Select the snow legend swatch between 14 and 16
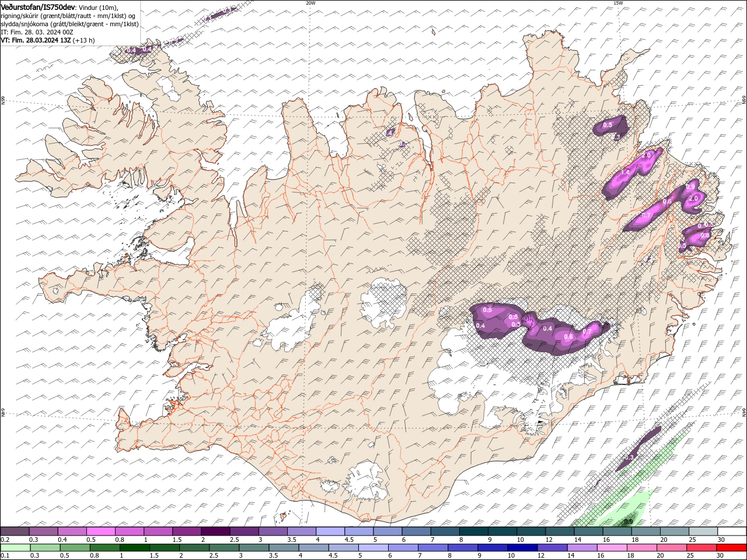 click(x=589, y=531)
